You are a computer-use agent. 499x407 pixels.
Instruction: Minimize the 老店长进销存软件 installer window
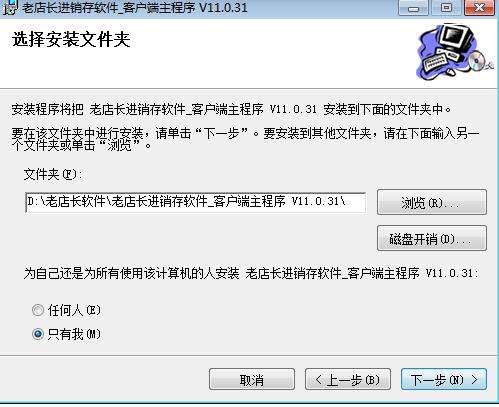click(x=414, y=7)
